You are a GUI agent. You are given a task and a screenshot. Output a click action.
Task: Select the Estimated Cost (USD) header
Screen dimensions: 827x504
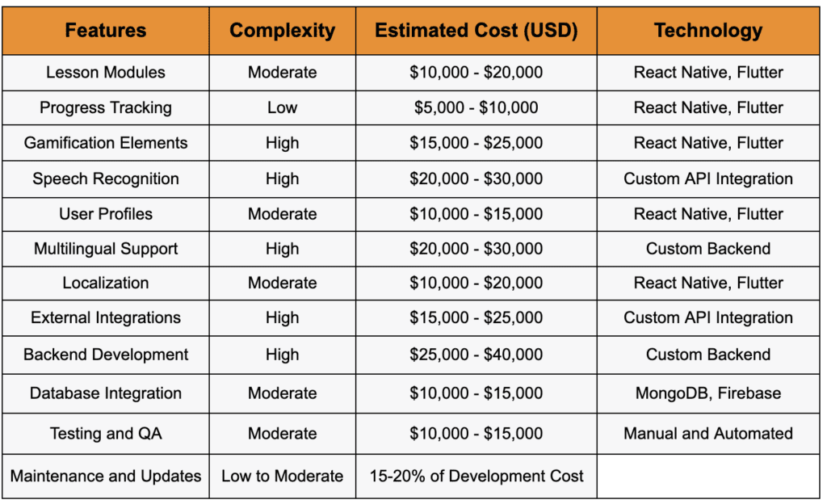(476, 31)
